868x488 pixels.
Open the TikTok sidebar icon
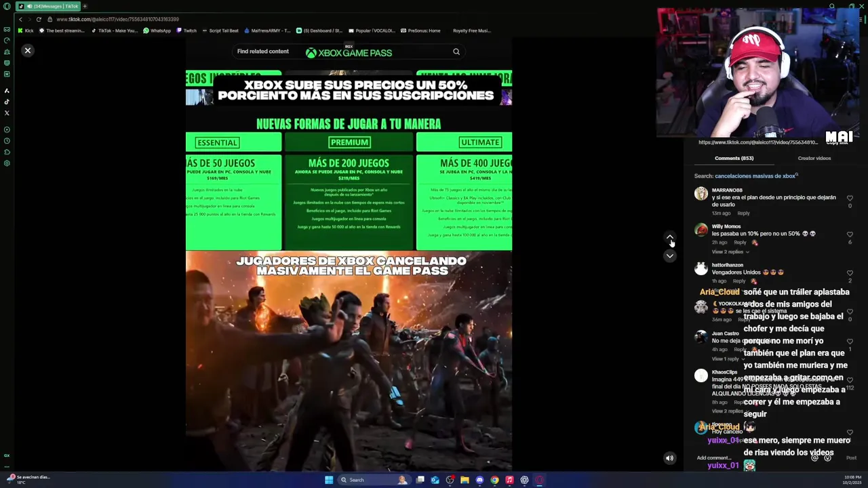point(7,102)
